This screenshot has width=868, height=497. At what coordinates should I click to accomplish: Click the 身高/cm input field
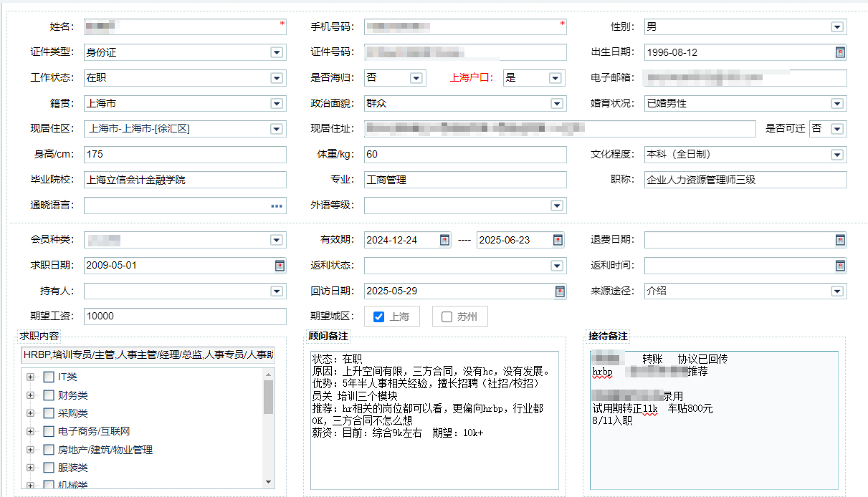[x=185, y=155]
